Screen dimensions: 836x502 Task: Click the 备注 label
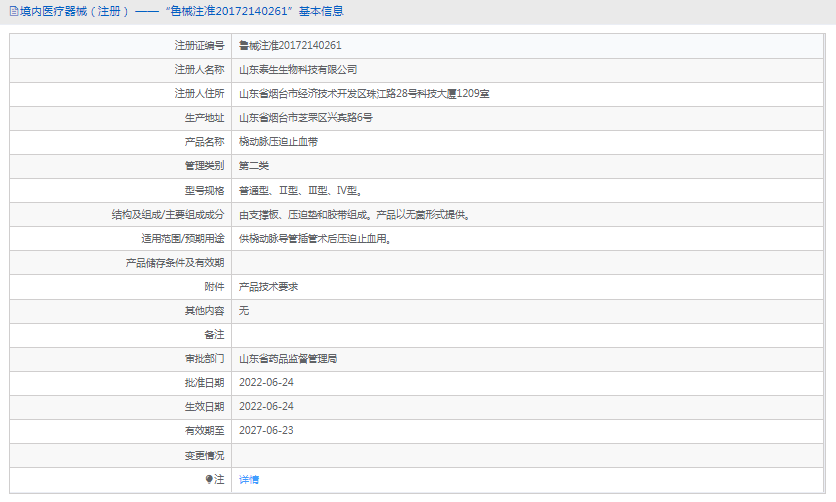(214, 335)
